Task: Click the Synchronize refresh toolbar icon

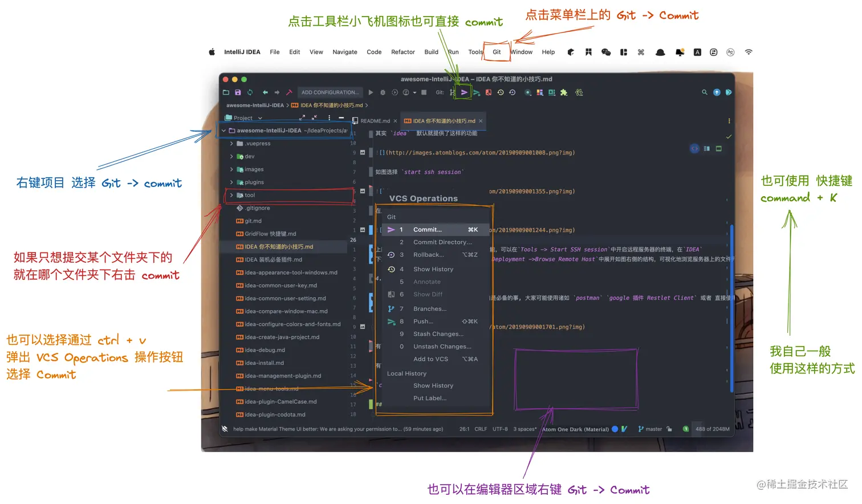Action: [x=250, y=92]
